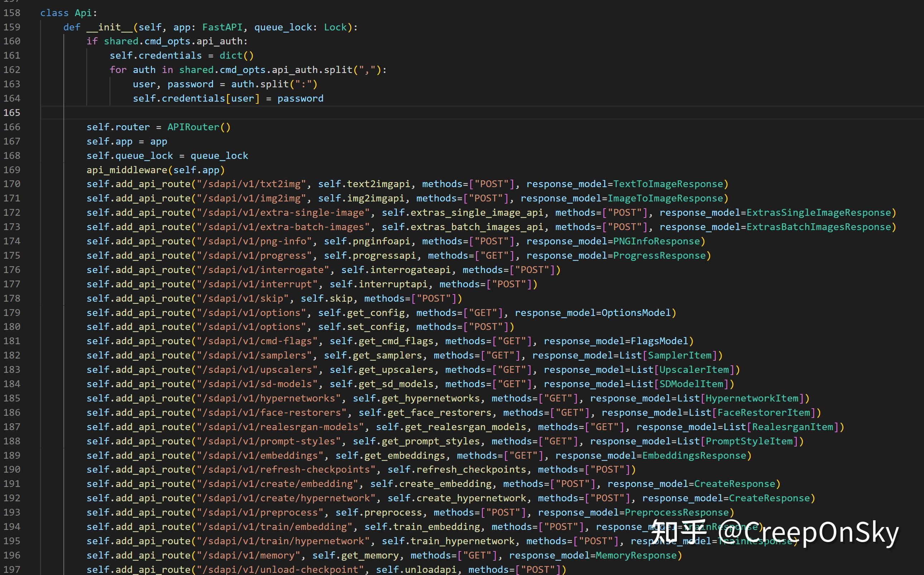Click self.interrogateapi handler reference
The height and width of the screenshot is (575, 924).
click(x=396, y=270)
